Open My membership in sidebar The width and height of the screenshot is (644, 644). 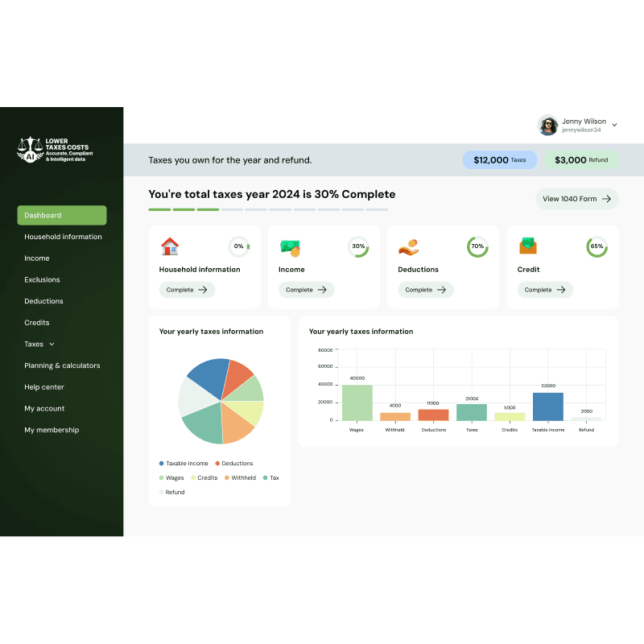point(52,430)
